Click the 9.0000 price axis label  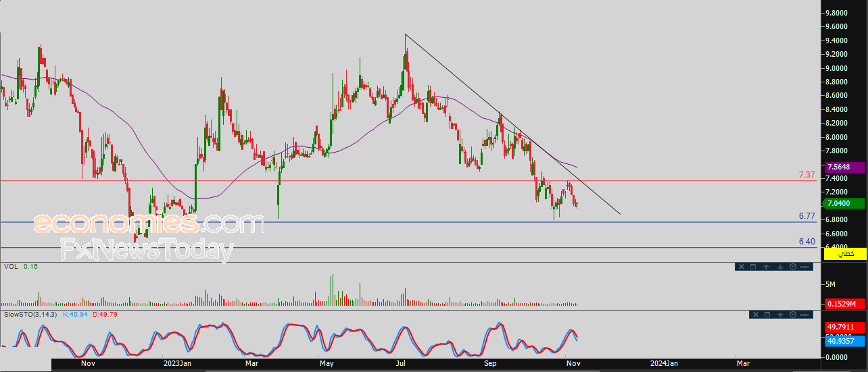click(836, 68)
